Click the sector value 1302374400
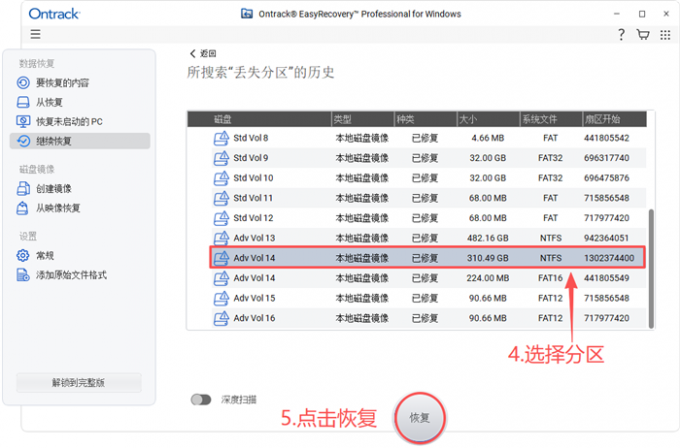Viewport: 680px width, 448px height. 609,258
